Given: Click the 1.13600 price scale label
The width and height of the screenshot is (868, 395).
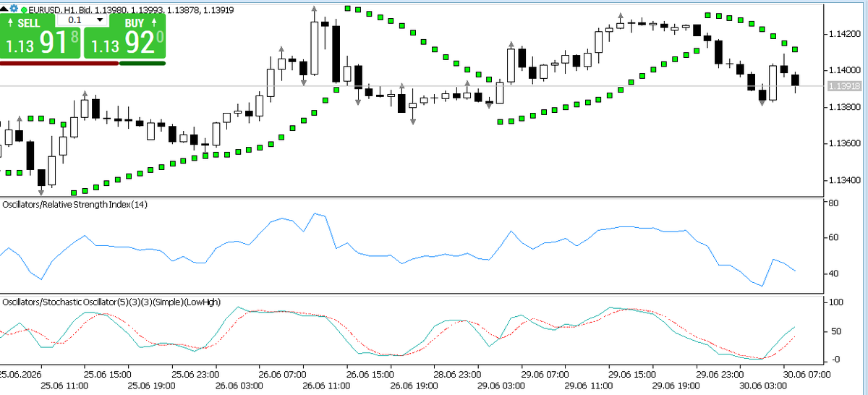Looking at the screenshot, I should click(x=845, y=144).
